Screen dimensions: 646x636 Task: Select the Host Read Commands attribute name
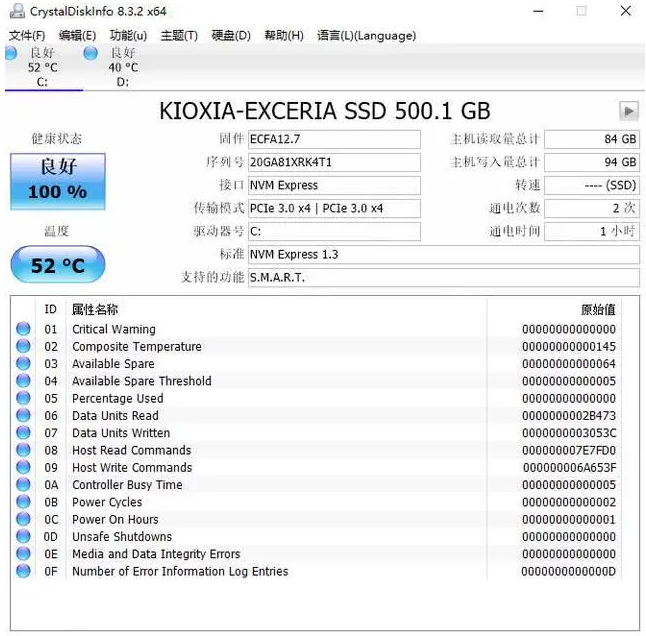(131, 450)
